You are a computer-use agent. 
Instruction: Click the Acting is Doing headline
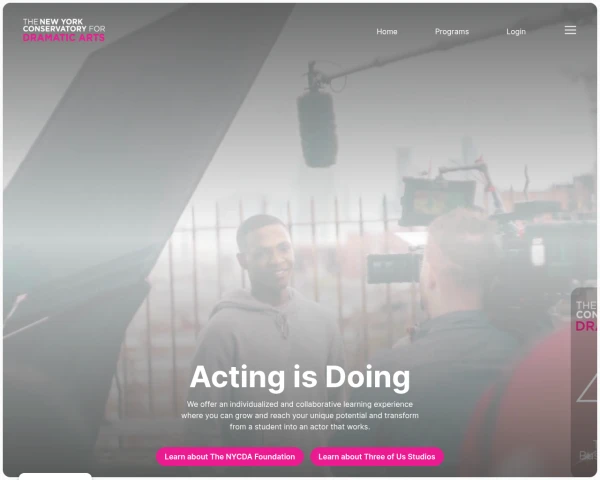(300, 377)
